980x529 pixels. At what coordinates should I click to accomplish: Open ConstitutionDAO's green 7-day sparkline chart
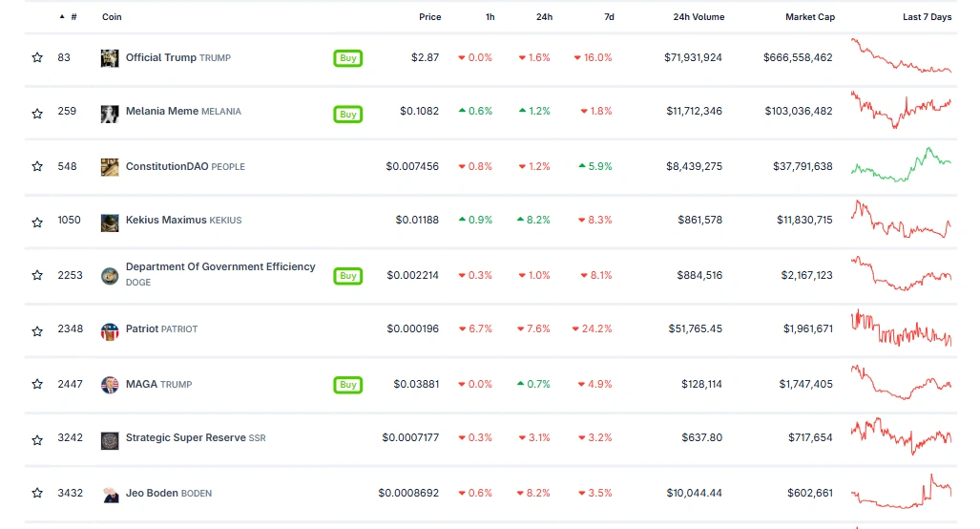(901, 165)
